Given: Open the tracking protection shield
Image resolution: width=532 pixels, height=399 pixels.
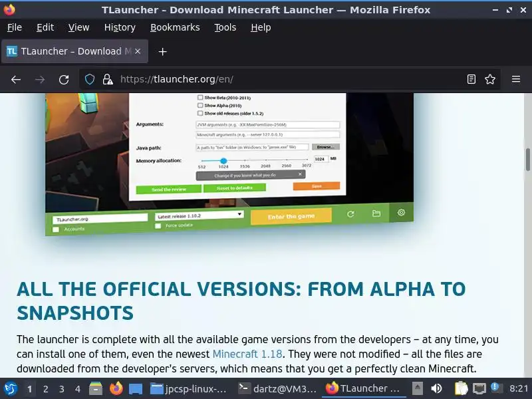Looking at the screenshot, I should click(90, 79).
